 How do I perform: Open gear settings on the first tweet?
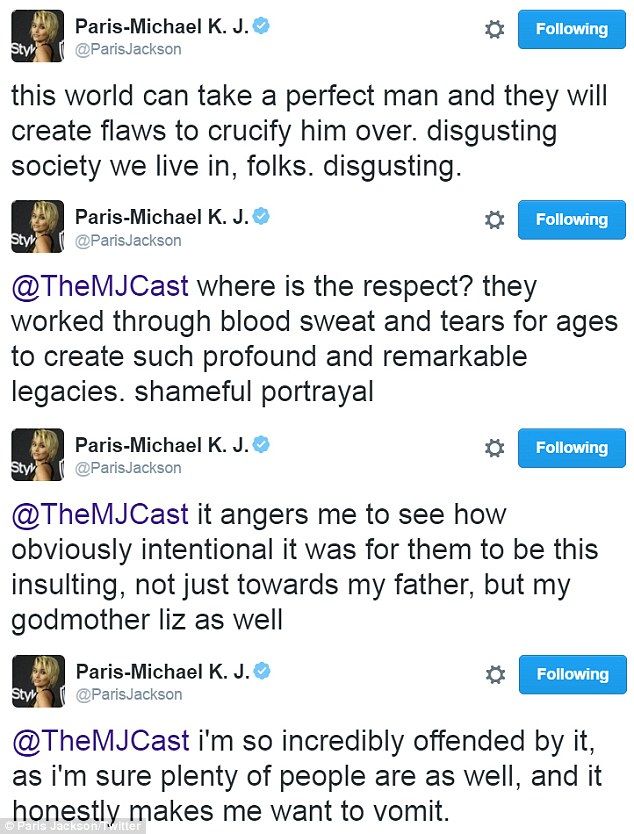494,30
